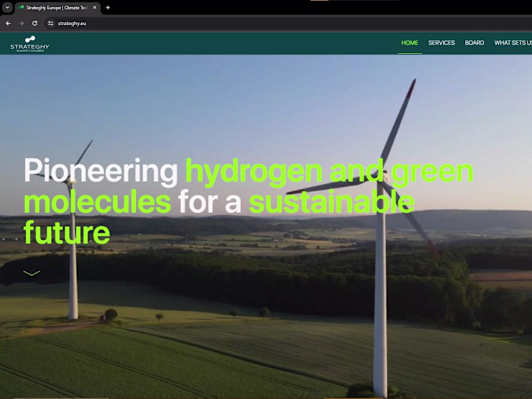Click the browser forward arrow
532x399 pixels.
(x=21, y=24)
